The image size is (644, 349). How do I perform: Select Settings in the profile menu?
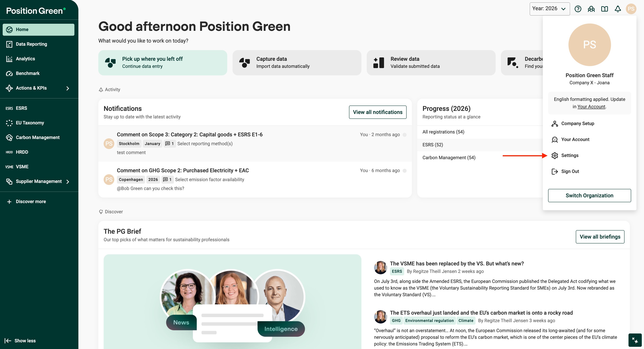coord(589,155)
